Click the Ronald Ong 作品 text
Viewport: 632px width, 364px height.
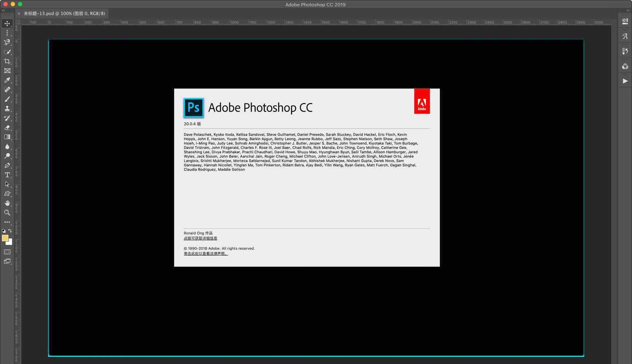[x=198, y=233]
